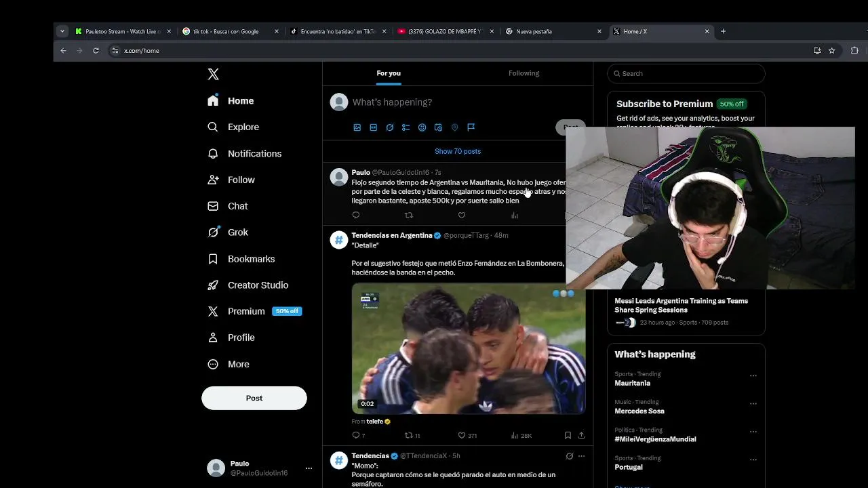Open account options dots next to Paulo

[309, 468]
